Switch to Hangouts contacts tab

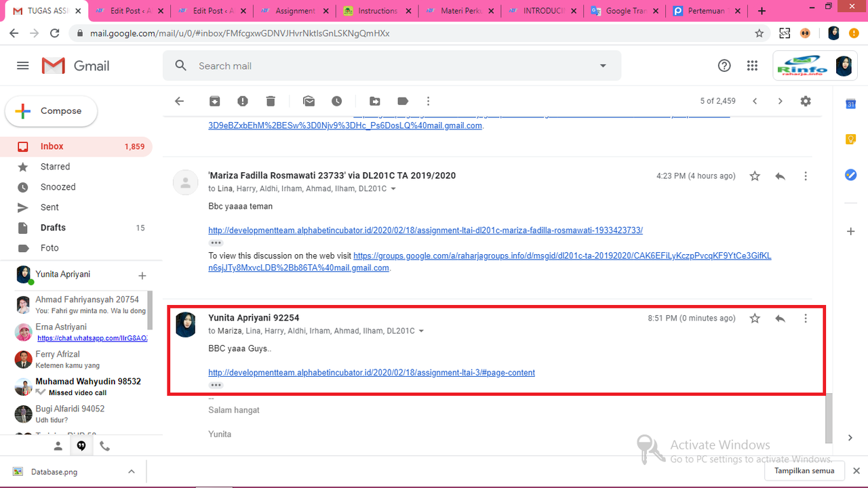58,446
